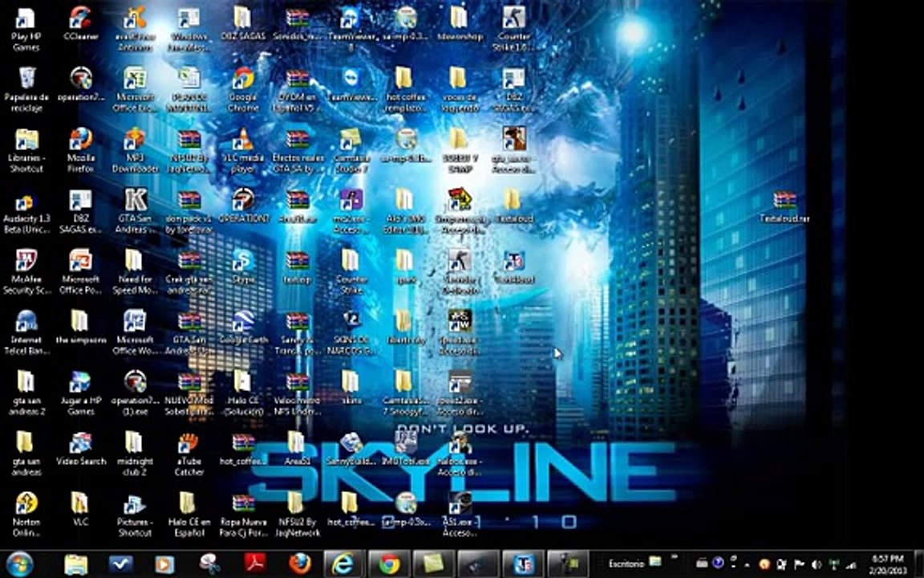Open the 'midnight club 2' folder
924x578 pixels.
tap(135, 454)
